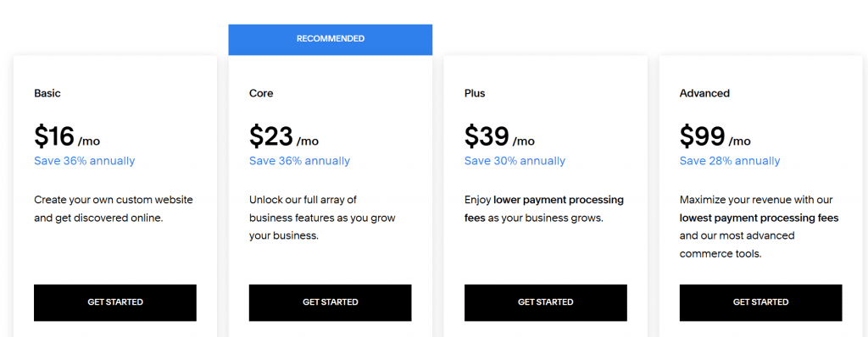Select Get Started on the Plus plan
The width and height of the screenshot is (868, 337).
pyautogui.click(x=545, y=302)
